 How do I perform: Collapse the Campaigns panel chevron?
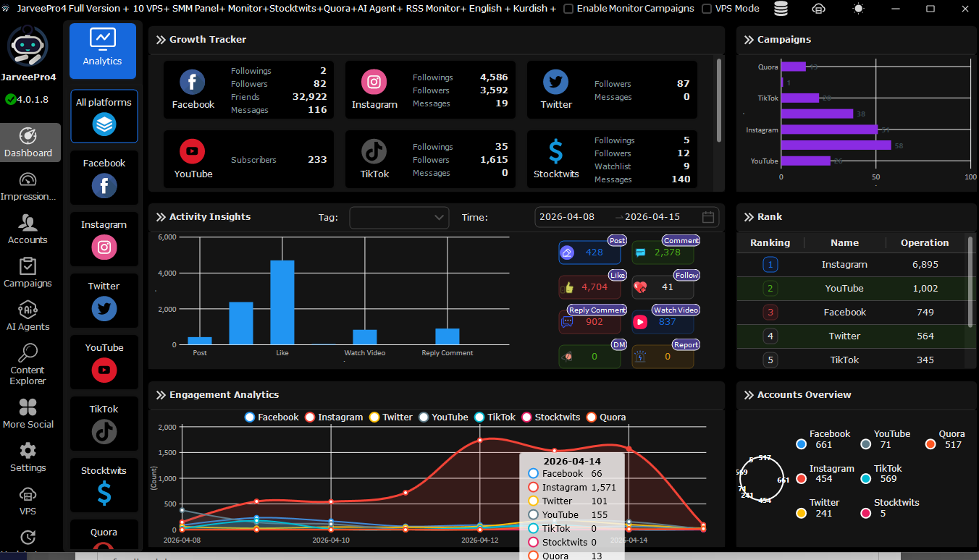(x=749, y=40)
